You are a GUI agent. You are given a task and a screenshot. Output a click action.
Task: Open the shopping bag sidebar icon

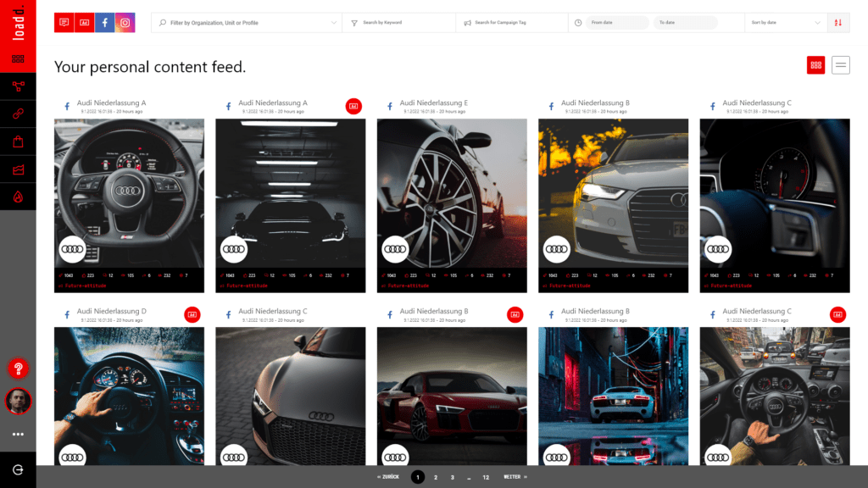tap(18, 141)
